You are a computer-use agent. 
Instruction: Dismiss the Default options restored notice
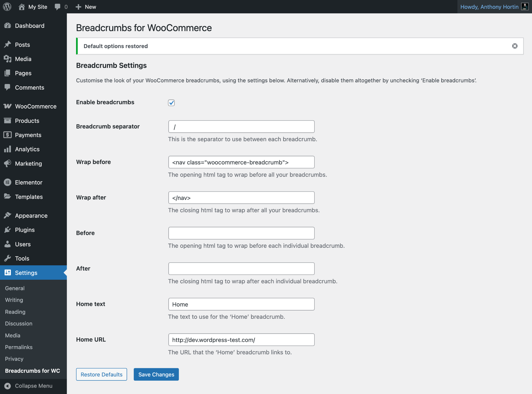515,46
